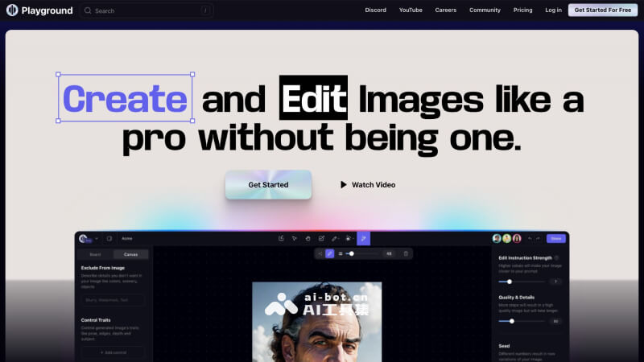Expand the dropdown next to profile avatar
This screenshot has height=362, width=644.
97,238
